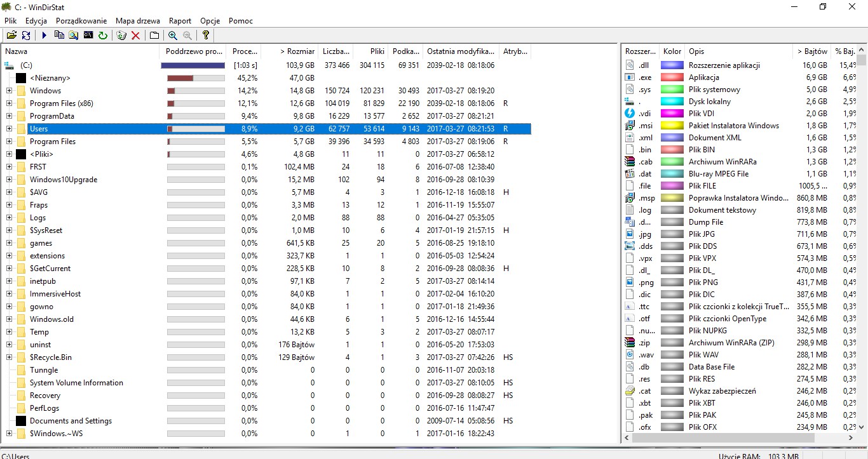Click the .vdi file type icon
This screenshot has height=459, width=868.
[x=630, y=113]
